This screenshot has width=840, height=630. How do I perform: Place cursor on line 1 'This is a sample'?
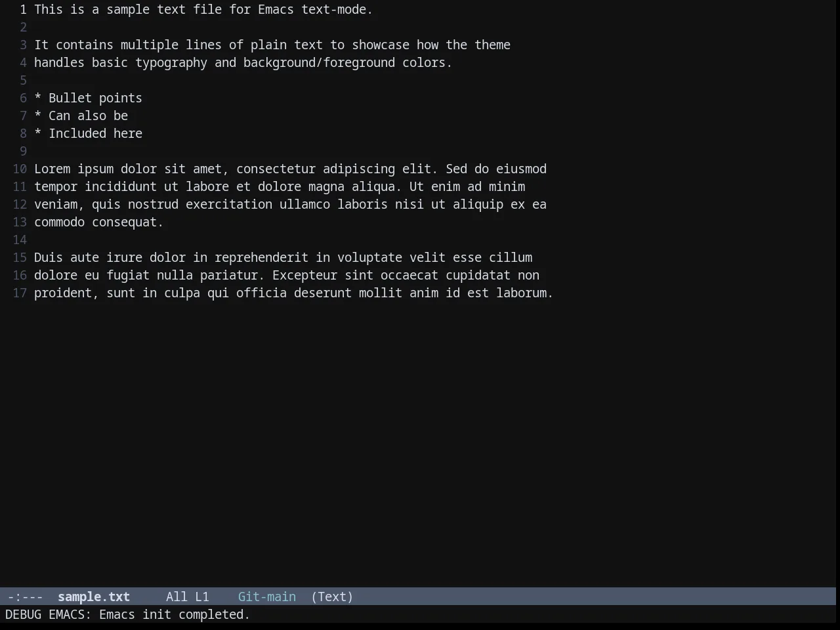coord(92,9)
